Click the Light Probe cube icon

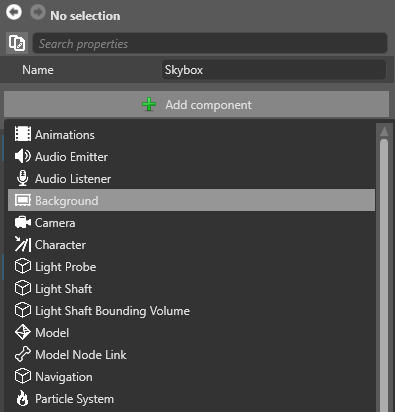tap(23, 266)
